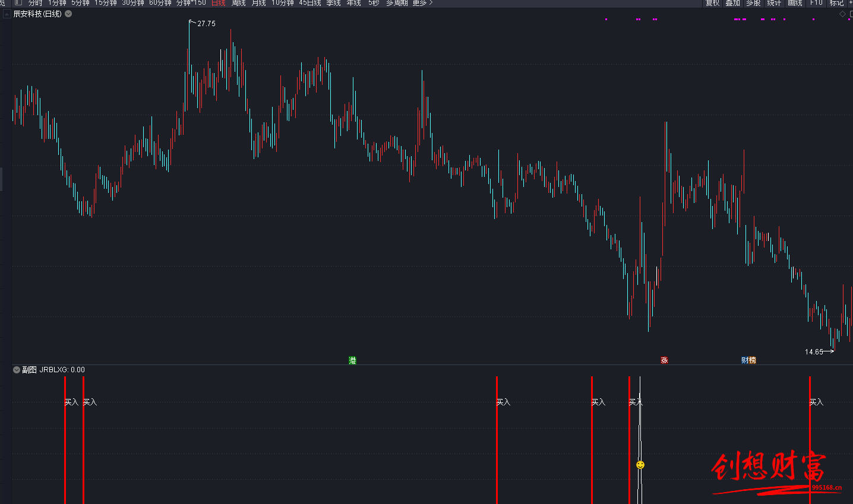This screenshot has height=504, width=853.
Task: Click the 叠加 overlay button
Action: [733, 3]
